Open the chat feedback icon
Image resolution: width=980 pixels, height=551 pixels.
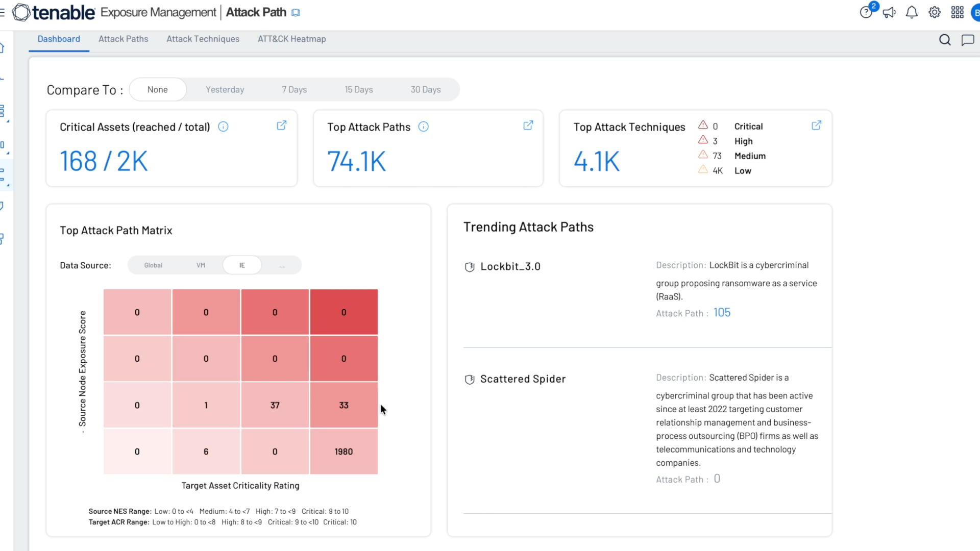[x=968, y=40]
